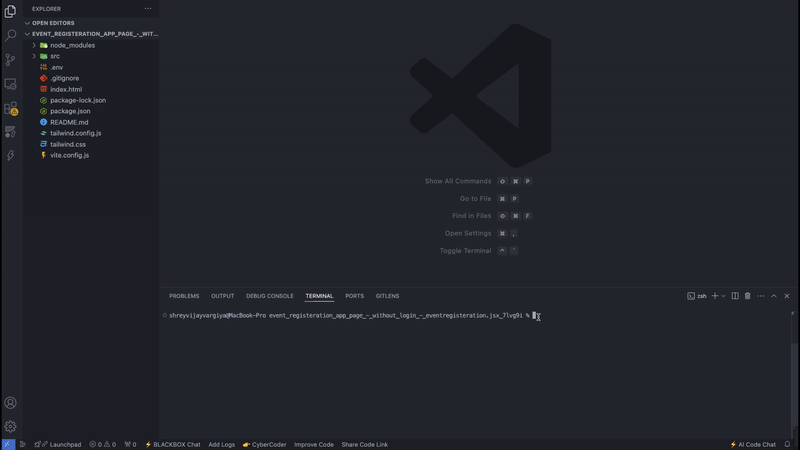The image size is (800, 450).
Task: Click the Launchpad status bar item
Action: [x=58, y=444]
